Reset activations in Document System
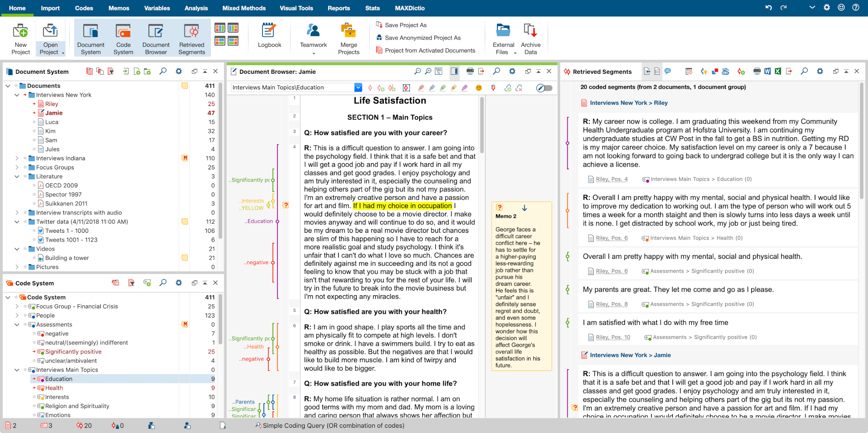Screen dimensions: 868x433 [89, 71]
